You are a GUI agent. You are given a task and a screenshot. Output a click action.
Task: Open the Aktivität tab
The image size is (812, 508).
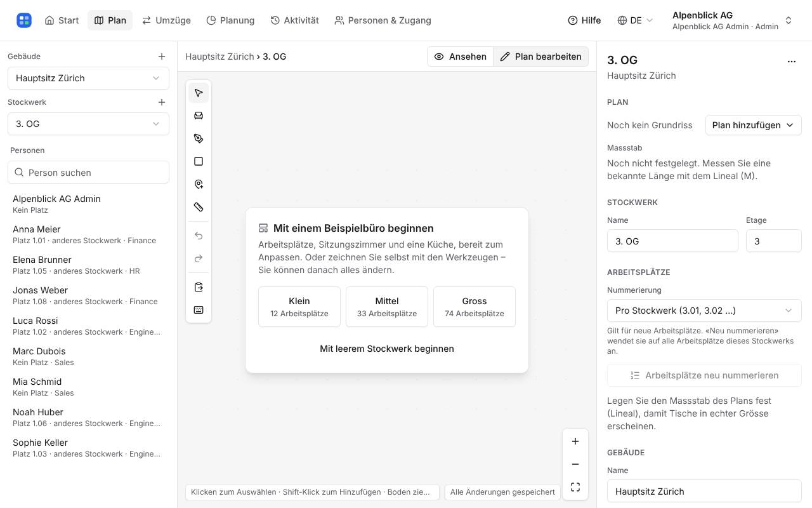[x=294, y=20]
